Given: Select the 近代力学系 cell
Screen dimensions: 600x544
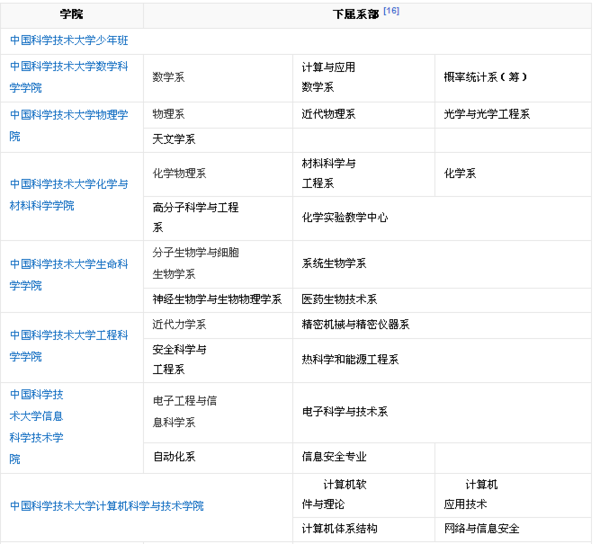Looking at the screenshot, I should 218,325.
